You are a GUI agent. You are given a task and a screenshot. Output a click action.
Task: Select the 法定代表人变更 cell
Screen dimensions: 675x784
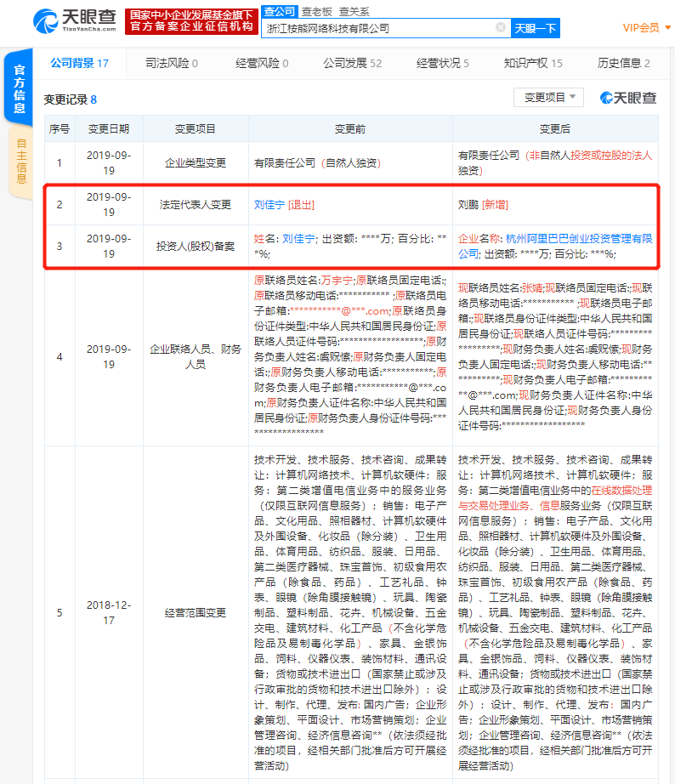click(196, 204)
